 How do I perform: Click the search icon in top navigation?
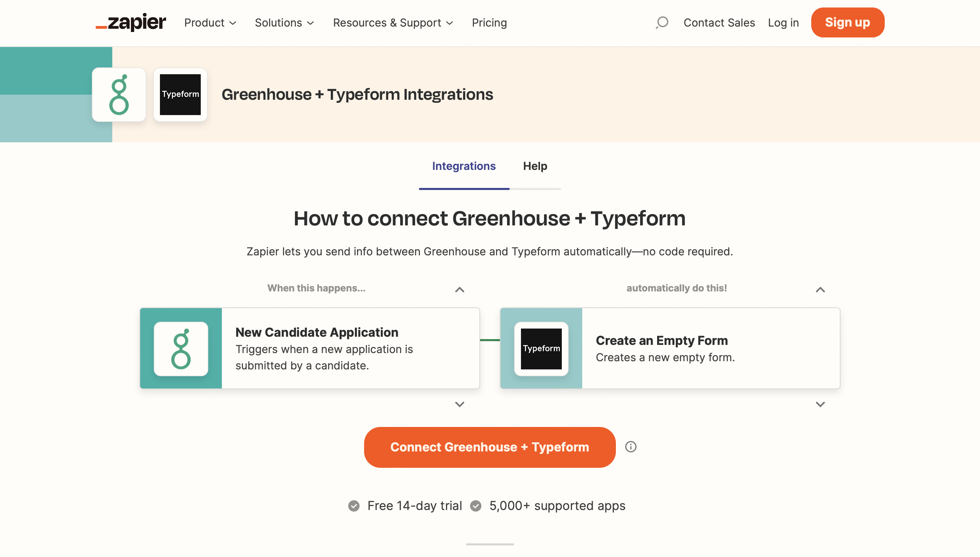661,22
